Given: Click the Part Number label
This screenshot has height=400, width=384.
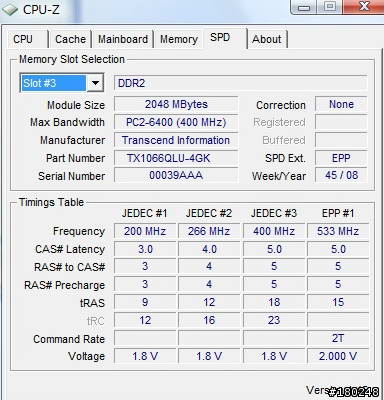Looking at the screenshot, I should [75, 158].
